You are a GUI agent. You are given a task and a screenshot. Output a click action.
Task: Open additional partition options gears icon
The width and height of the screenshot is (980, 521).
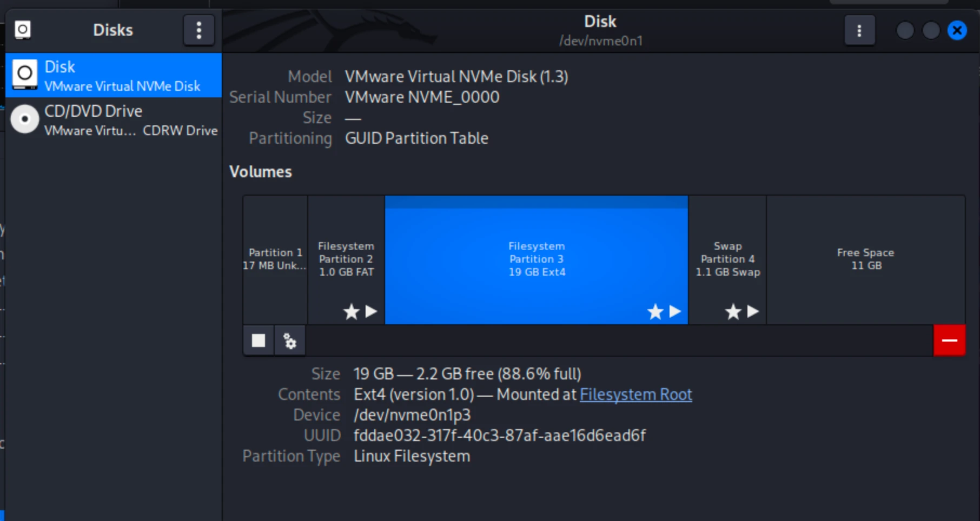(x=290, y=341)
